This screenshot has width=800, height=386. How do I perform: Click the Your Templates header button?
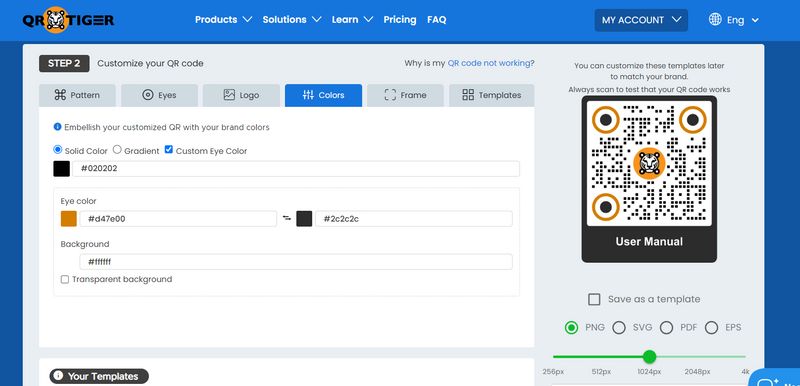(x=99, y=376)
